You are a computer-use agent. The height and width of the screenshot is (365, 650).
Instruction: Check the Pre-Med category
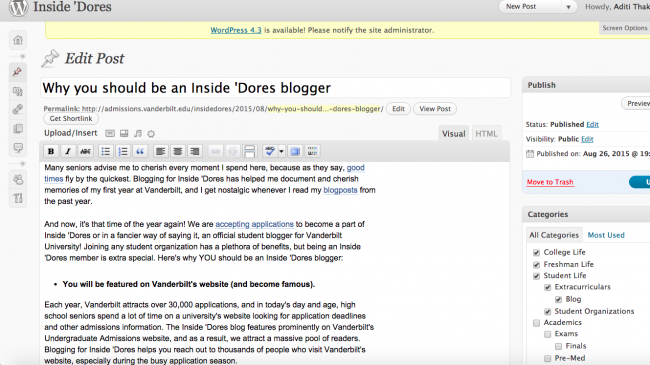(548, 358)
